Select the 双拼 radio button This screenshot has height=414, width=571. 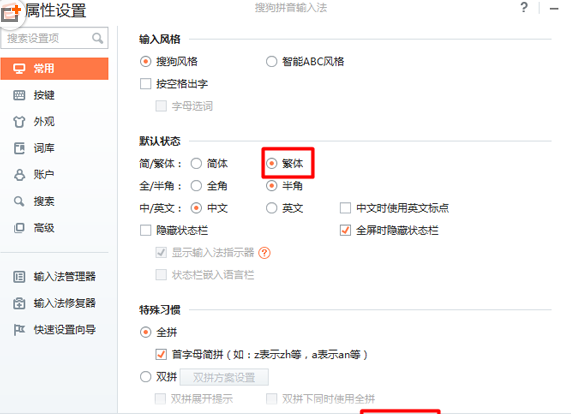(146, 376)
